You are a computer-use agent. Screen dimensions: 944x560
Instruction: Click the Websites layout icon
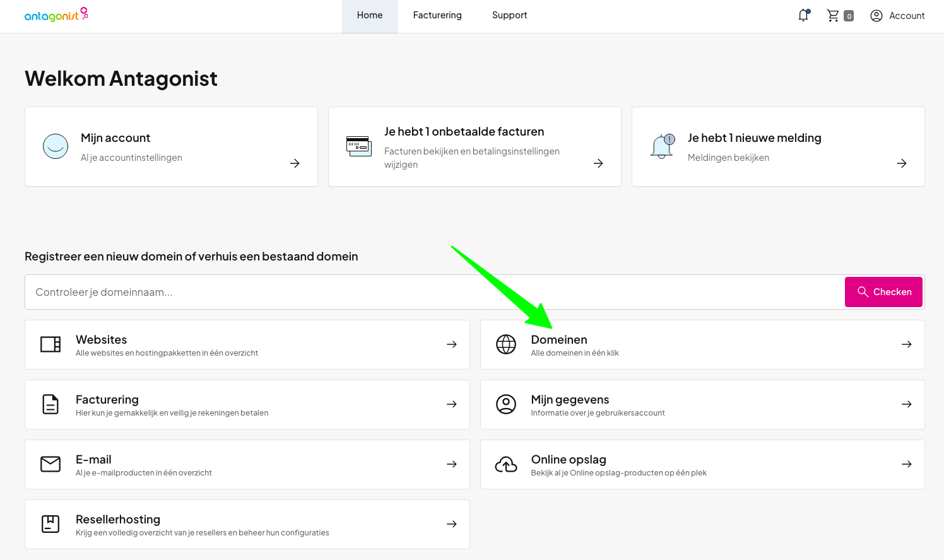(50, 344)
